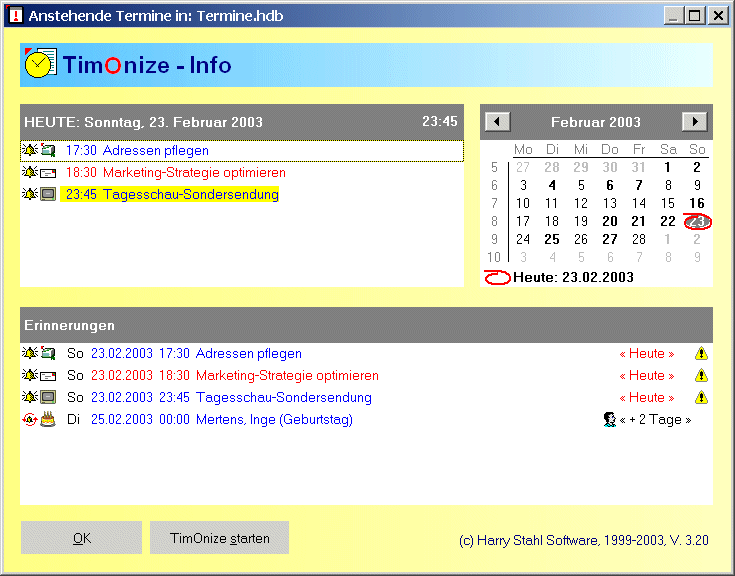Click the « + 2 Tage » label

[x=655, y=419]
